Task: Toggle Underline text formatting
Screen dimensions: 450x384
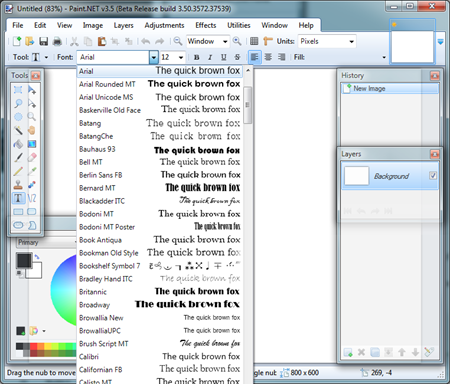Action: click(224, 57)
